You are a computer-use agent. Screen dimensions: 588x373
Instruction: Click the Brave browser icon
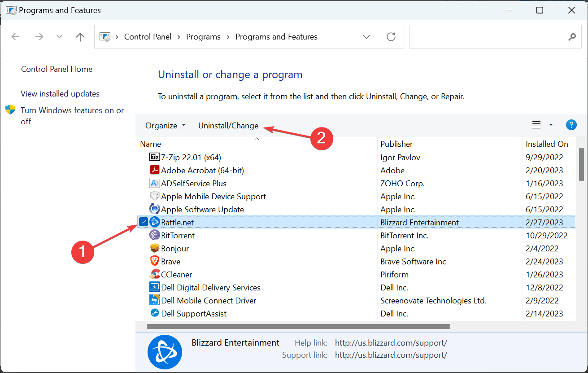click(x=154, y=262)
